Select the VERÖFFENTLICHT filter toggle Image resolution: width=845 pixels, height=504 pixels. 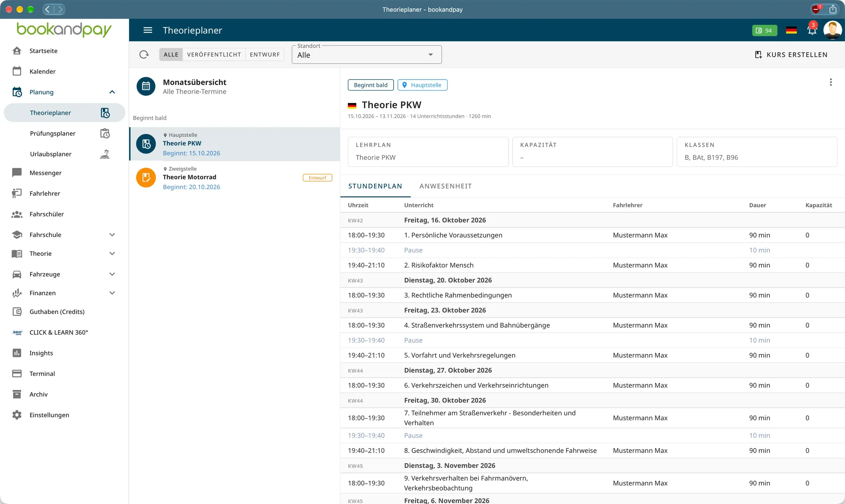[x=214, y=55]
